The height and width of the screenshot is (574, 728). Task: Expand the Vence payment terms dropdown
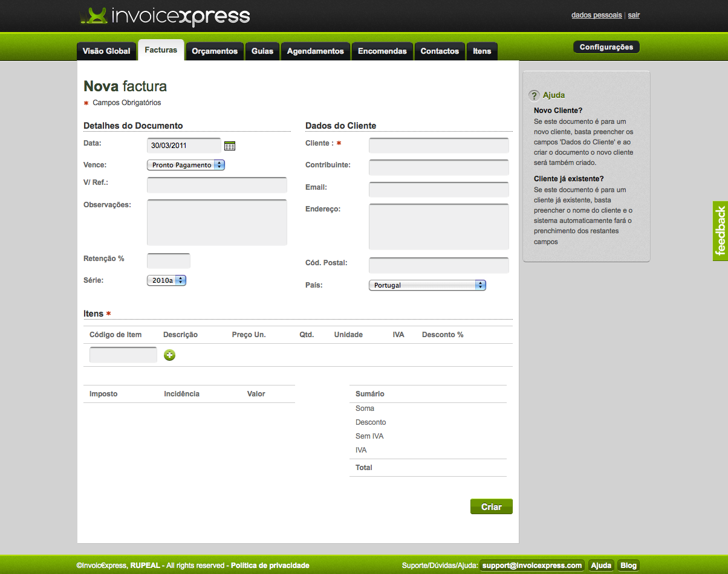[186, 165]
